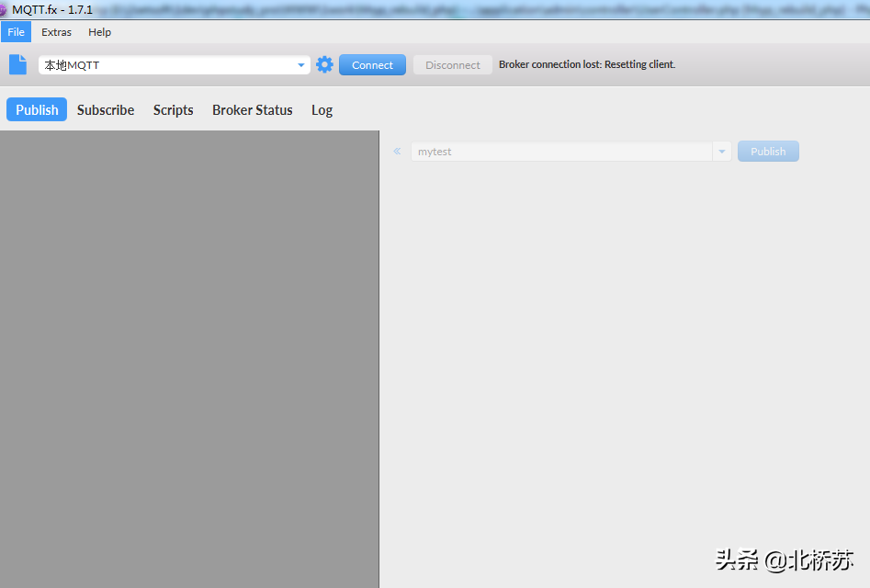Viewport: 870px width, 588px height.
Task: Open the Help menu
Action: [100, 32]
